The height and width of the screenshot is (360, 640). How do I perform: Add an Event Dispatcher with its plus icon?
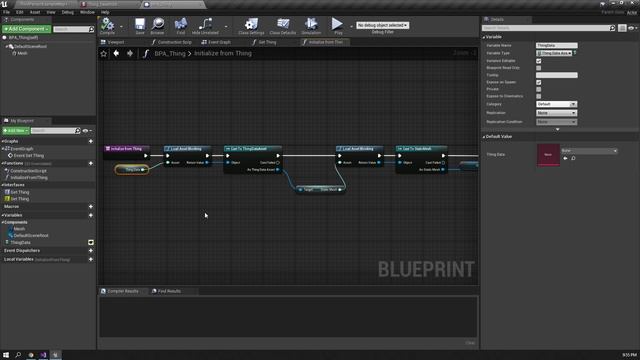point(91,251)
